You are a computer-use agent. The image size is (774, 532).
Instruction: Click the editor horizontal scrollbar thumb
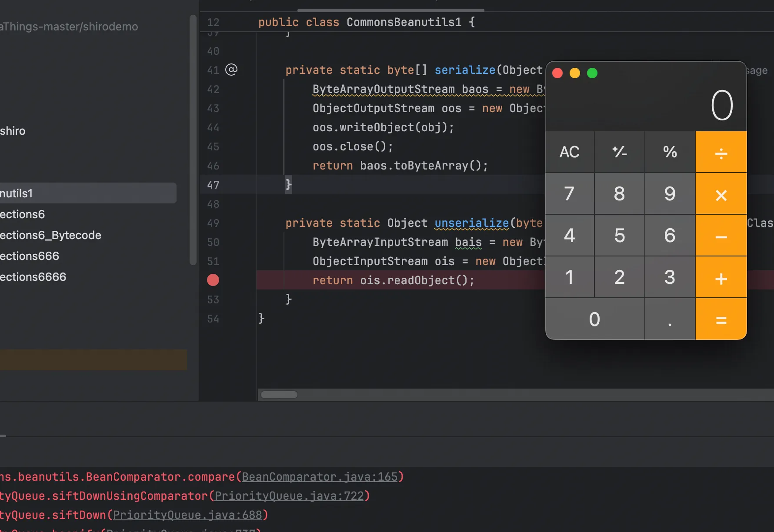279,395
